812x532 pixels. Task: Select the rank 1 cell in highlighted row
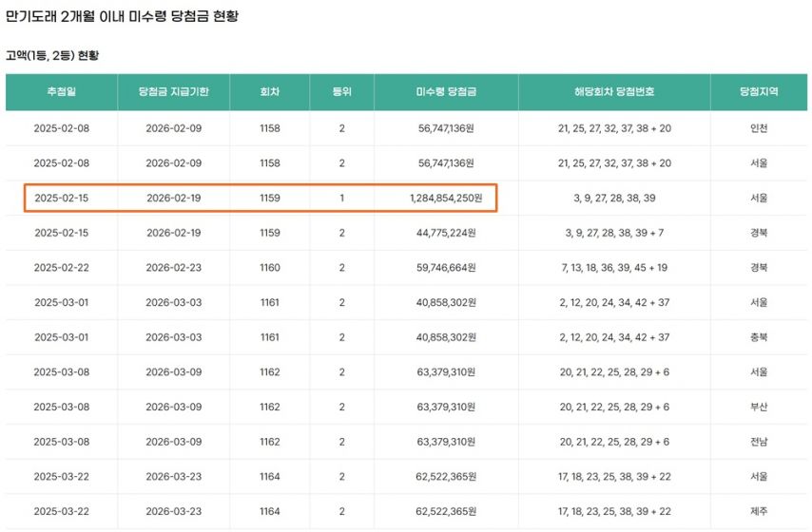(x=341, y=199)
